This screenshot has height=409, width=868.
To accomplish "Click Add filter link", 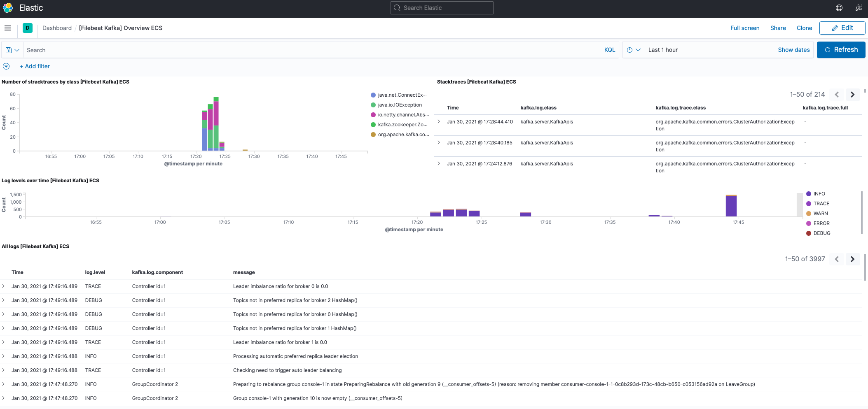I will click(35, 66).
